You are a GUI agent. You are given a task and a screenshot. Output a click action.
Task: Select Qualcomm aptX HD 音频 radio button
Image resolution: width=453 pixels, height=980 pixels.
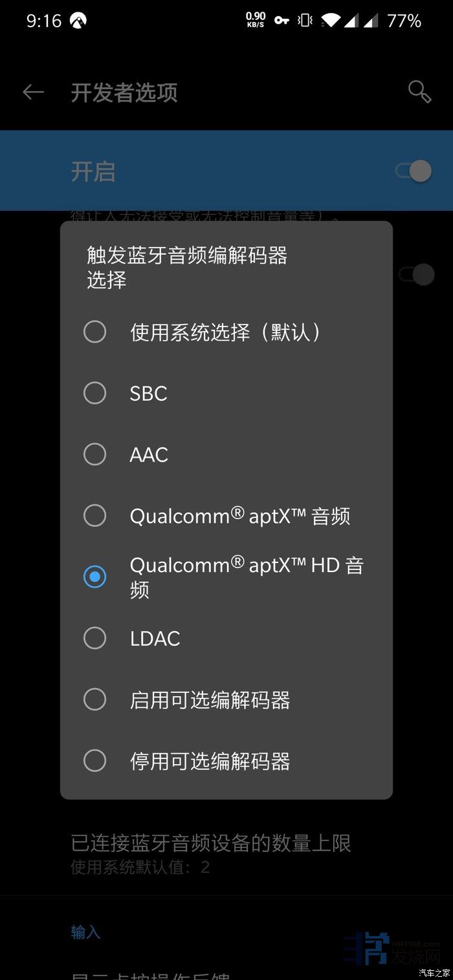[x=95, y=577]
